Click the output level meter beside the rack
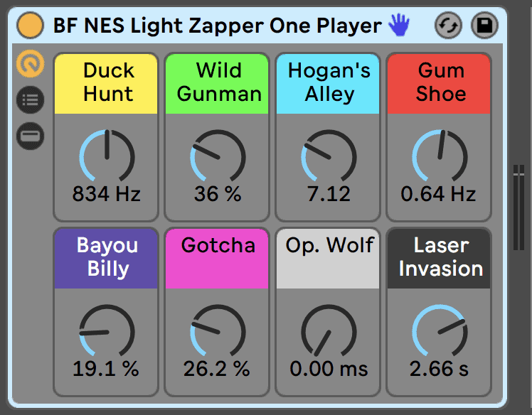Image resolution: width=532 pixels, height=415 pixels. pos(518,207)
